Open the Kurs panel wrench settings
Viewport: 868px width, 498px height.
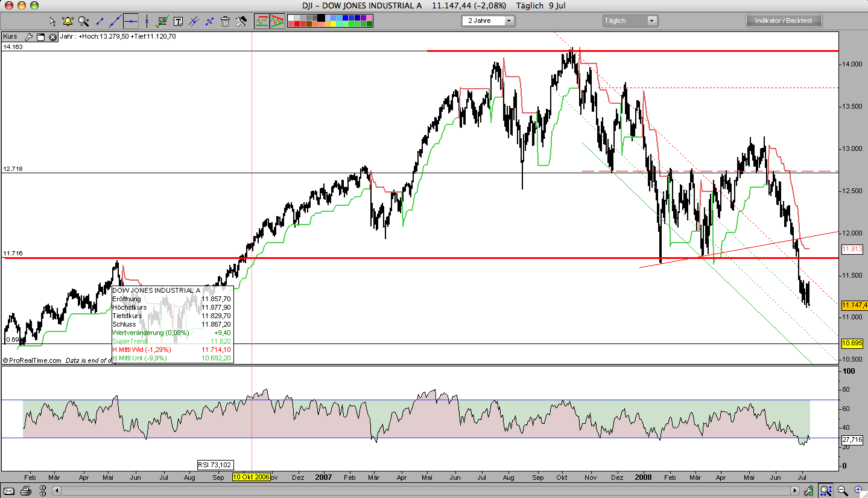point(29,37)
